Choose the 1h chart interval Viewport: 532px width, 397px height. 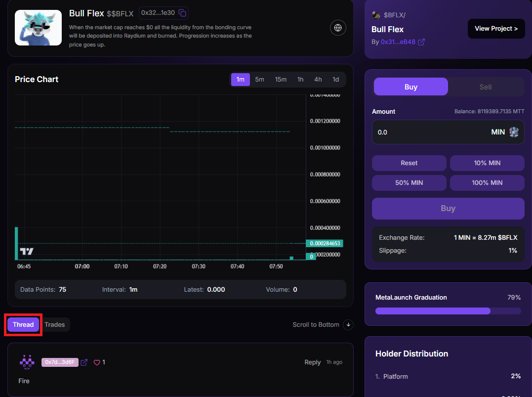pyautogui.click(x=300, y=80)
